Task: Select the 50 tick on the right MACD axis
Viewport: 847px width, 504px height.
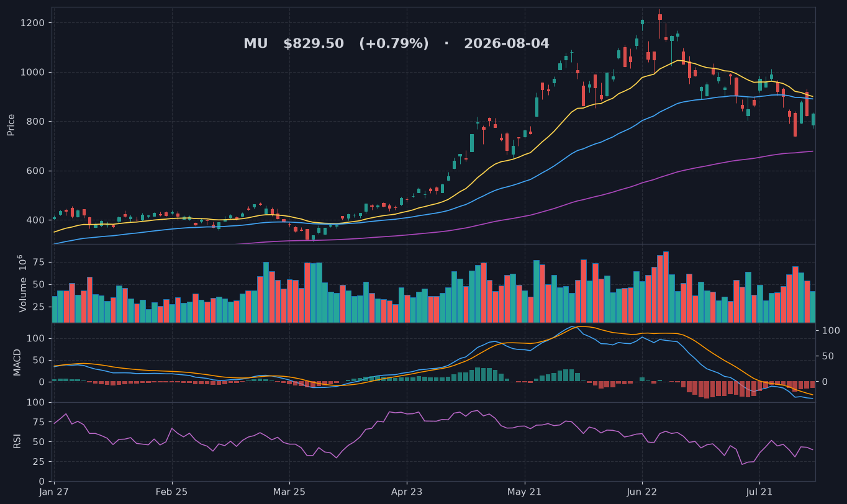Action: [829, 356]
